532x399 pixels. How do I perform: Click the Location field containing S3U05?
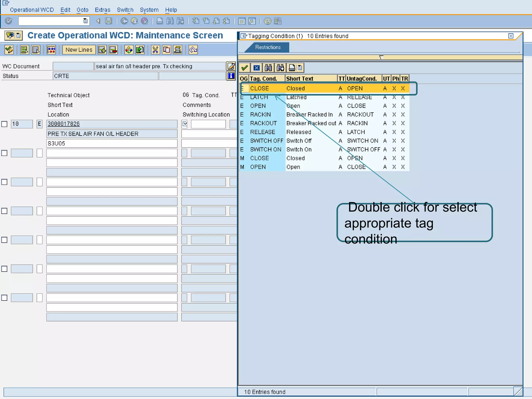coord(112,143)
